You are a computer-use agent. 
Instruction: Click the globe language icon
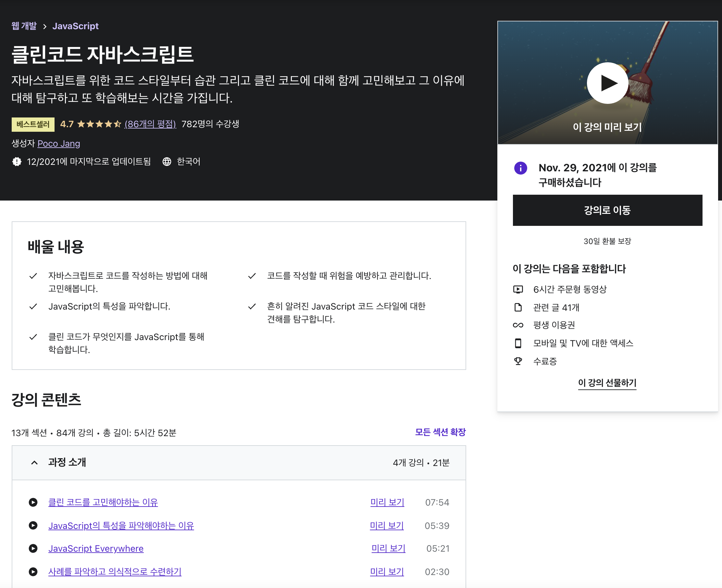point(166,162)
